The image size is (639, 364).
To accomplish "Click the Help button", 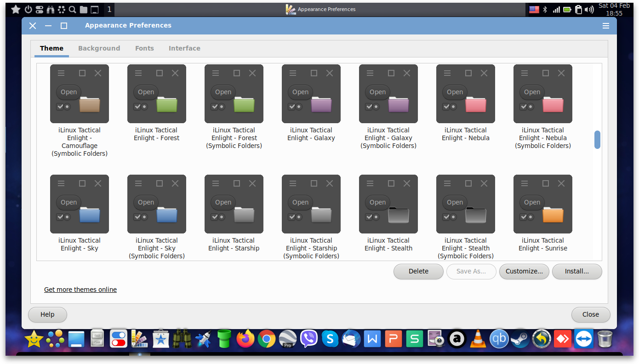I will [x=47, y=315].
